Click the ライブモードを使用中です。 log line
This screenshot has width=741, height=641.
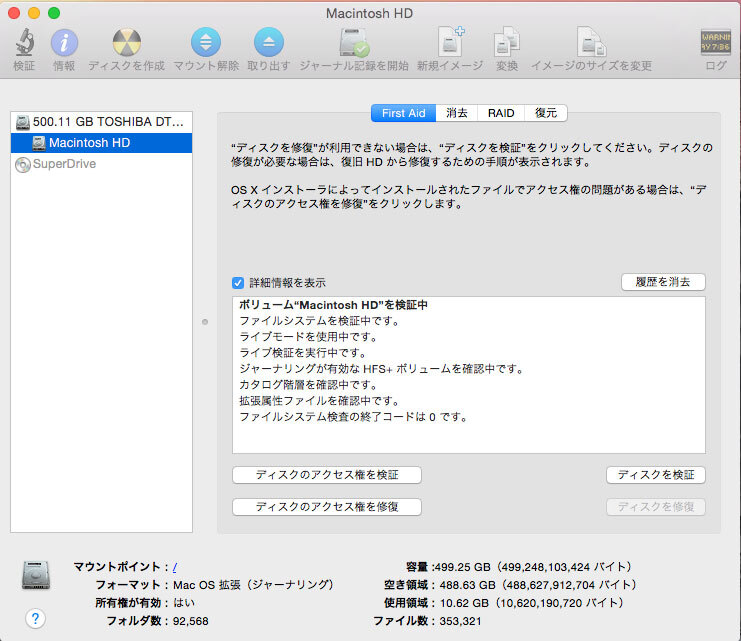pyautogui.click(x=309, y=337)
